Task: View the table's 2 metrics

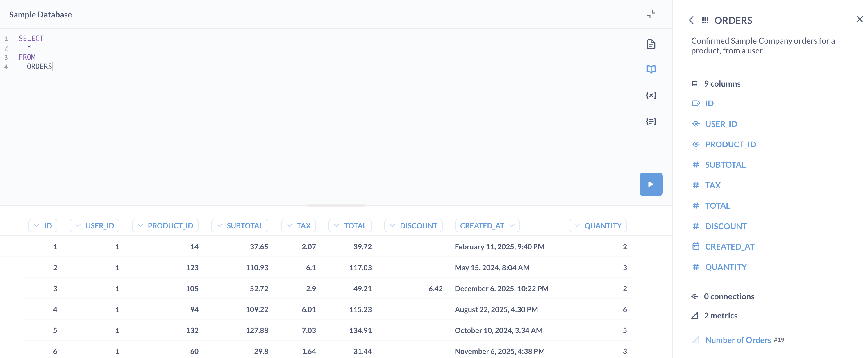Action: (721, 316)
